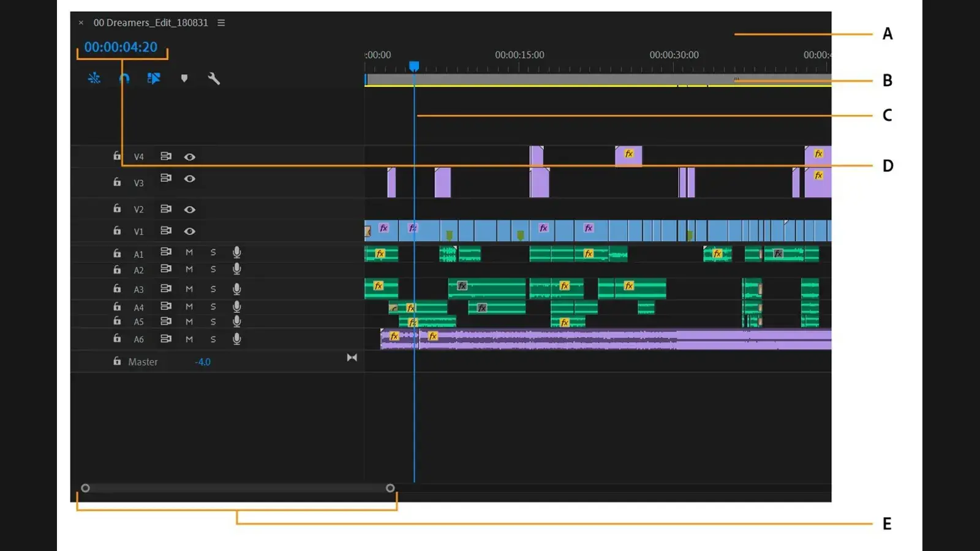Click right handle of zoom scroll bar
Screen dimensions: 980x551
point(390,488)
